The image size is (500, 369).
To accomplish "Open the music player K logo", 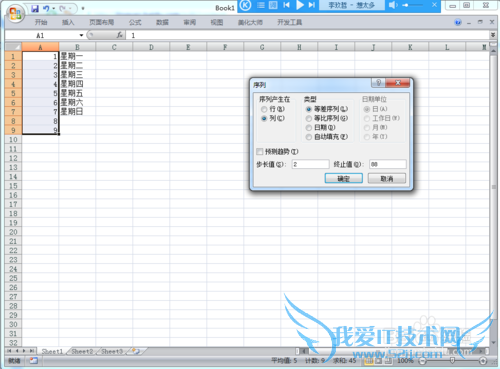I will pos(246,5).
